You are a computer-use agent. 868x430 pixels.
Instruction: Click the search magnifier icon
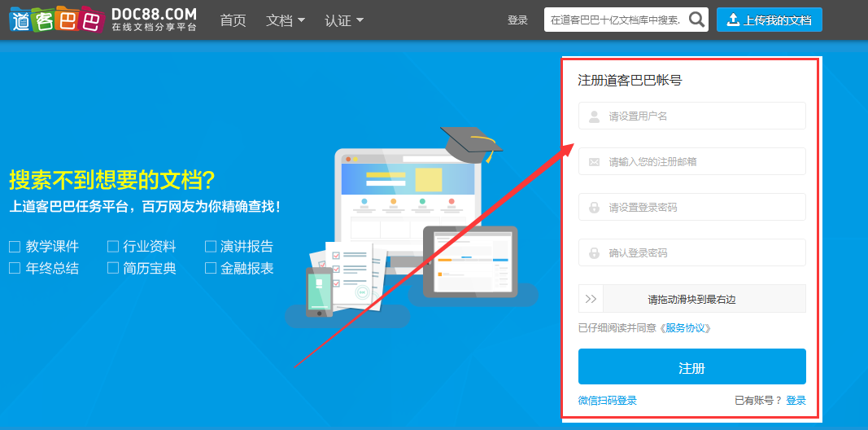click(x=696, y=20)
